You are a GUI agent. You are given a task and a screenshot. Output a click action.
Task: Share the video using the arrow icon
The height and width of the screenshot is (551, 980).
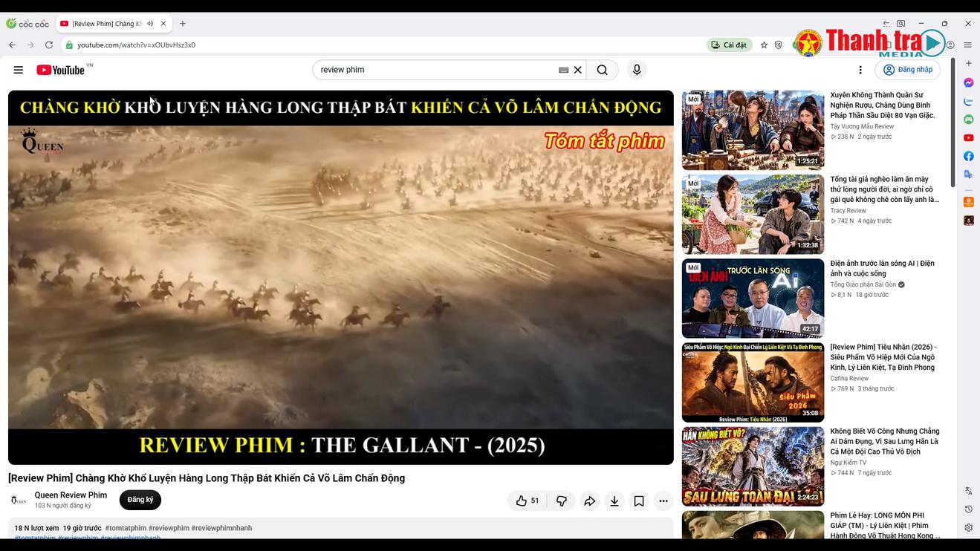(589, 501)
